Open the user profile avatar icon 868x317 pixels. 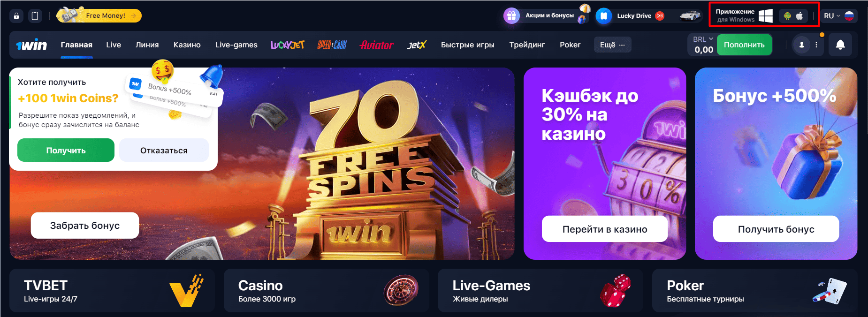[802, 45]
